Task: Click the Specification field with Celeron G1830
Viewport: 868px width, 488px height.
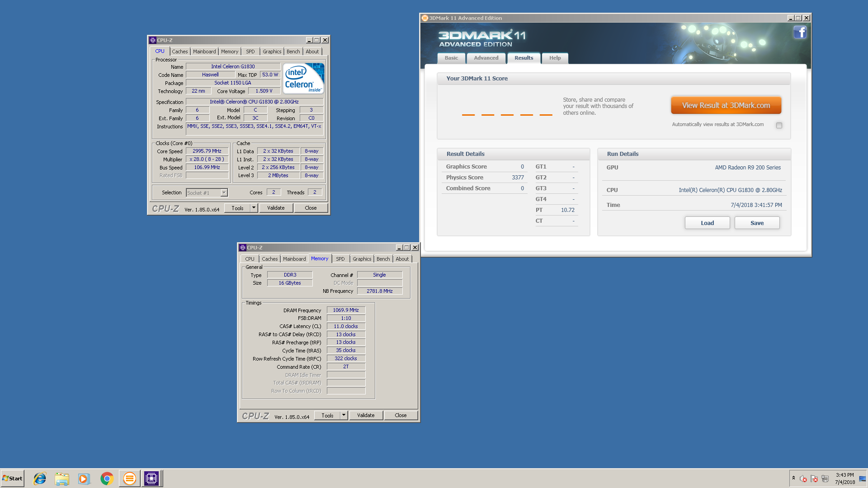Action: (x=255, y=102)
